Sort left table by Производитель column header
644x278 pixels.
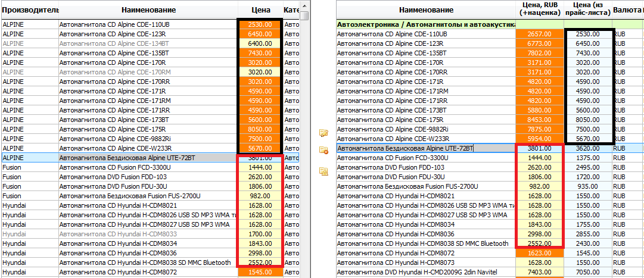coord(30,10)
